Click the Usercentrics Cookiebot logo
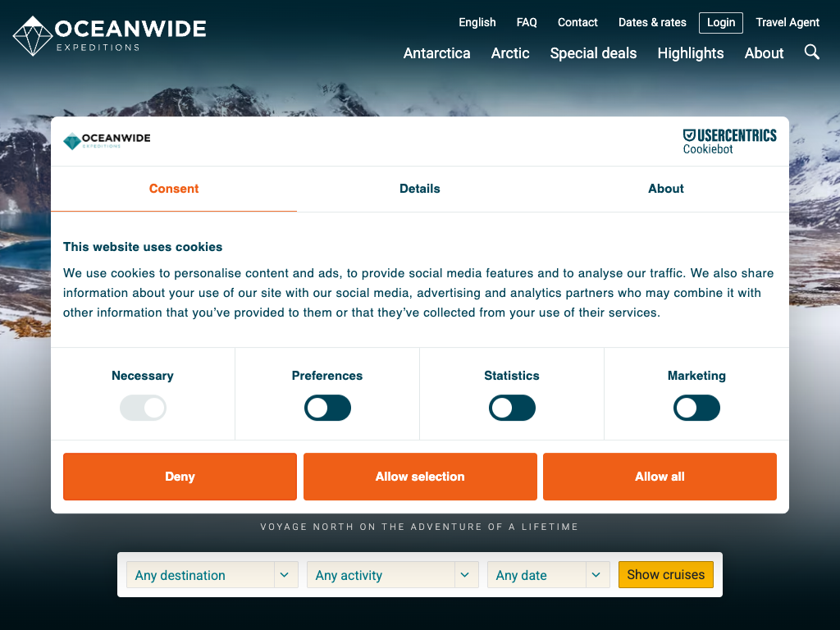Viewport: 840px width, 630px height. point(729,141)
